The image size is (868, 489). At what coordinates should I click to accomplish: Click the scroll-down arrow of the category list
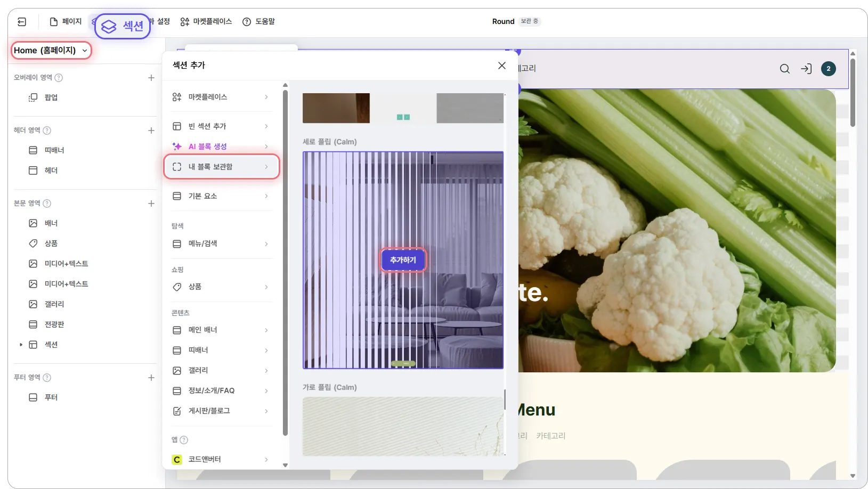(x=285, y=465)
